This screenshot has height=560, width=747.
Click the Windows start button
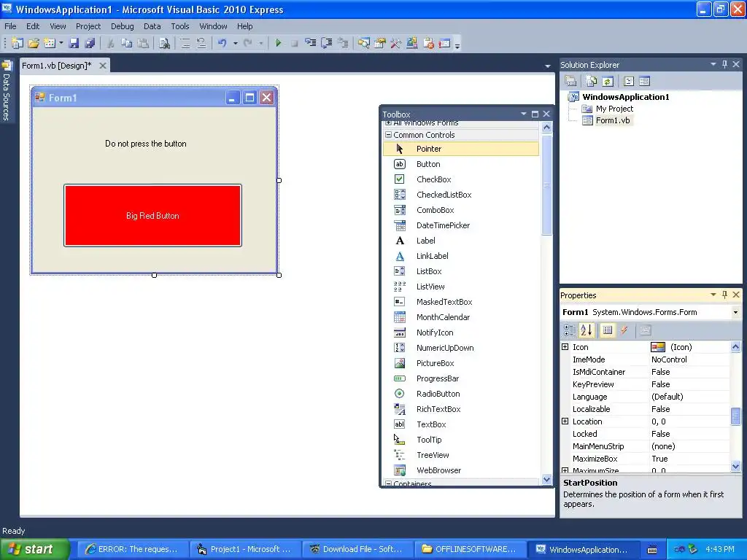[35, 549]
